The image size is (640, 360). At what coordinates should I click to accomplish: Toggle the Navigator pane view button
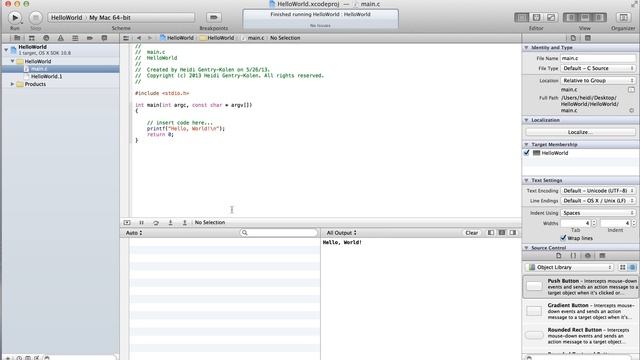(x=571, y=17)
